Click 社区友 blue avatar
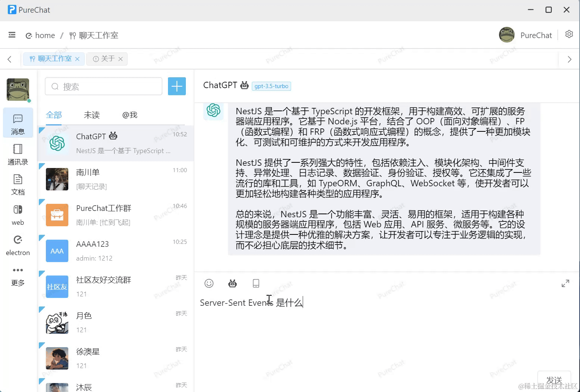The height and width of the screenshot is (392, 580). click(57, 287)
